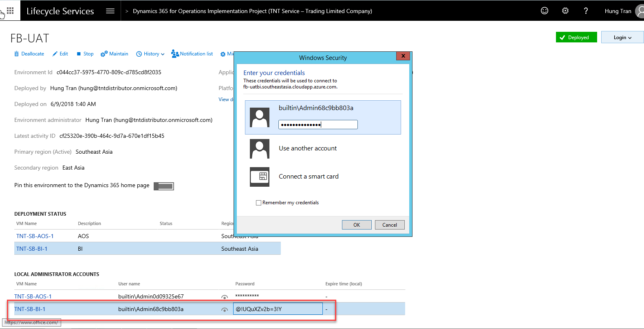Viewport: 644px width, 329px height.
Task: Open TNT-SB-BI-1 link in deployment status
Action: coord(32,249)
